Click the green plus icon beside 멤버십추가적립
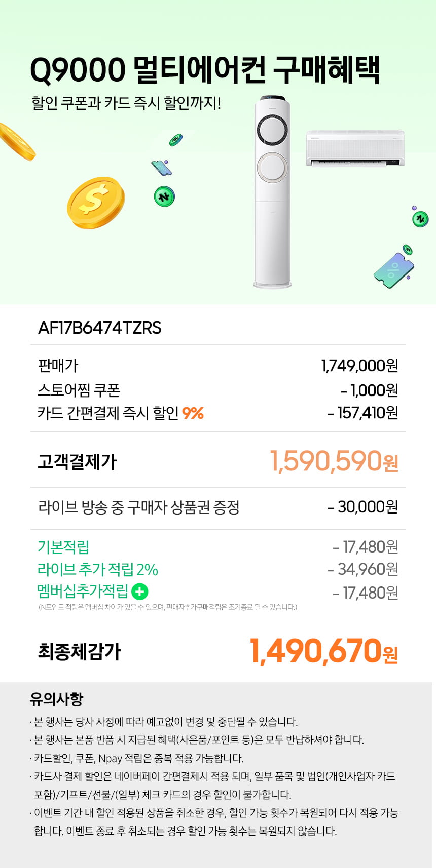436x868 pixels. pos(139,591)
